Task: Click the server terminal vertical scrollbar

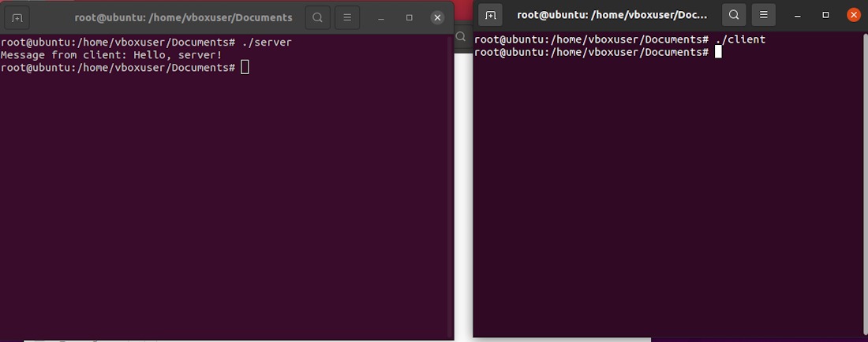Action: 450,185
